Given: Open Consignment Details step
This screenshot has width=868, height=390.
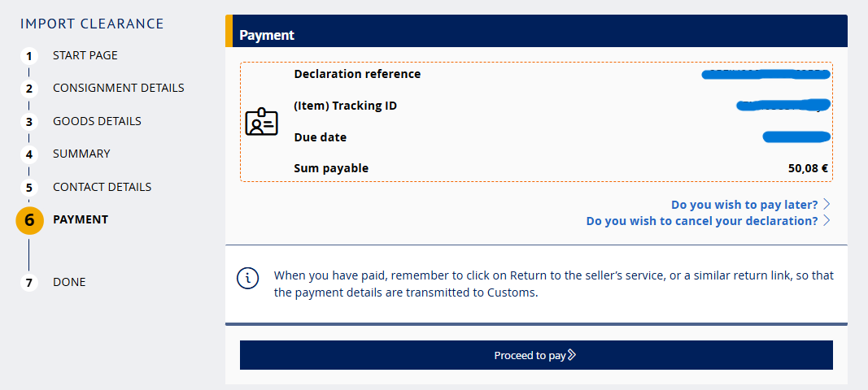Looking at the screenshot, I should click(x=118, y=88).
